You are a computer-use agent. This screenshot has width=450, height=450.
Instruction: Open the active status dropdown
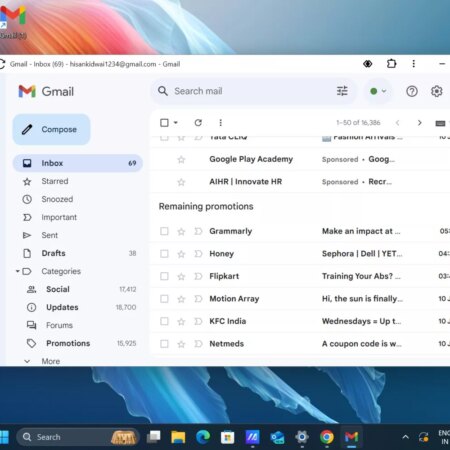(x=378, y=91)
